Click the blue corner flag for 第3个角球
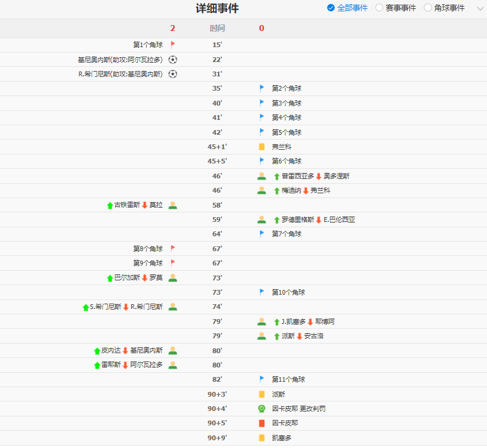487x448 pixels. coord(261,103)
